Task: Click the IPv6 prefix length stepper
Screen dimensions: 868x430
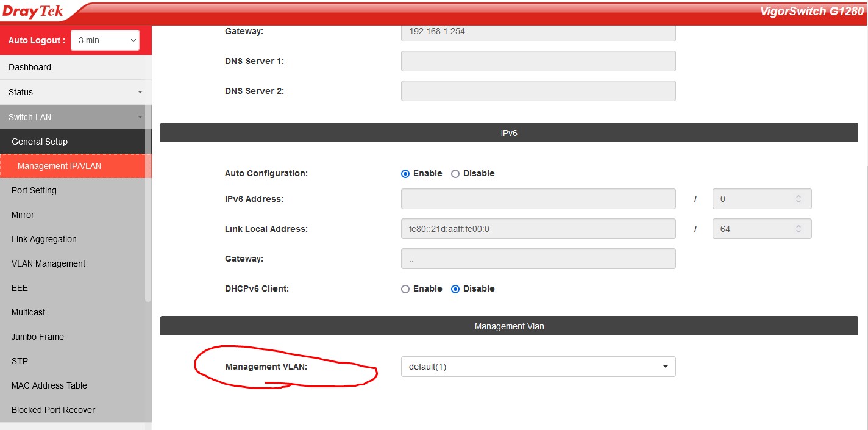Action: tap(798, 199)
